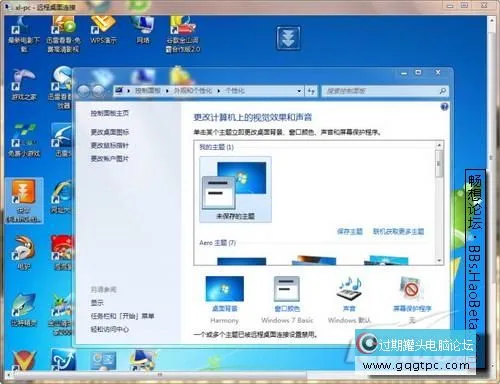Viewport: 500px width, 384px height.
Task: Open 声音 Windows default sound settings
Action: [349, 299]
